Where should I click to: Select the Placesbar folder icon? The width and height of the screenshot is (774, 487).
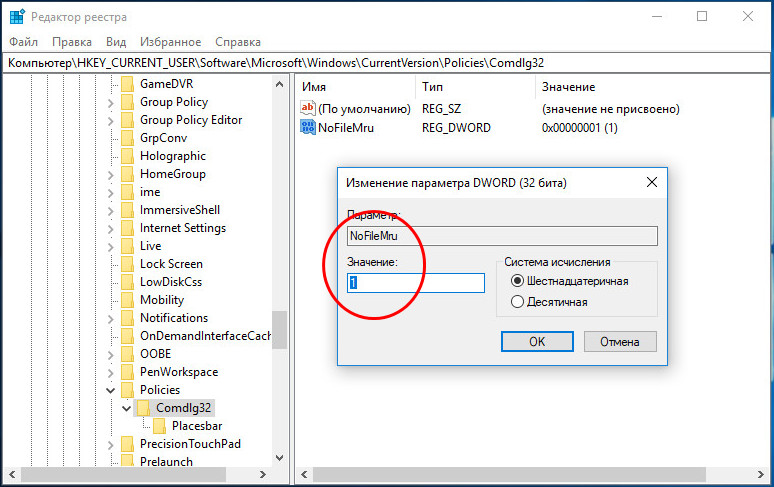159,426
